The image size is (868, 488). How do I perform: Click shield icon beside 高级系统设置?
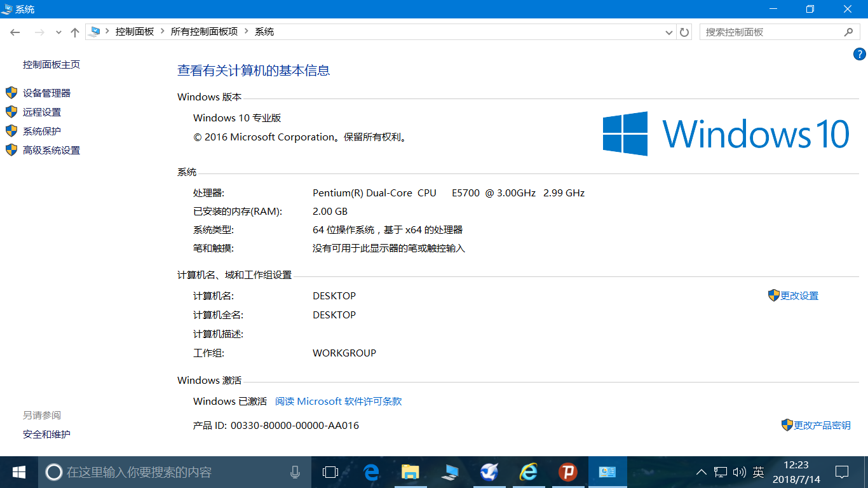tap(11, 150)
